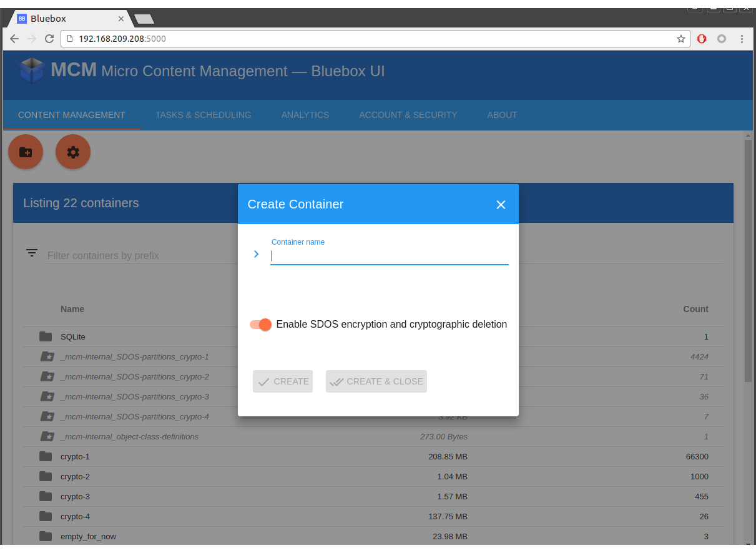Image resolution: width=756 pixels, height=553 pixels.
Task: Select _mcm-internal_SDOS-partitions_crypto-2 row name
Action: point(135,376)
